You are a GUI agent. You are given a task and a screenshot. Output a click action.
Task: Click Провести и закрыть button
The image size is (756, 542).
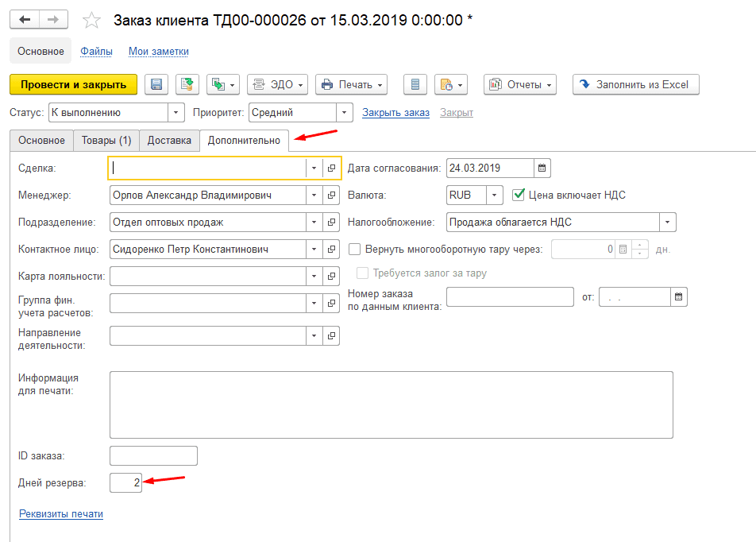[73, 84]
